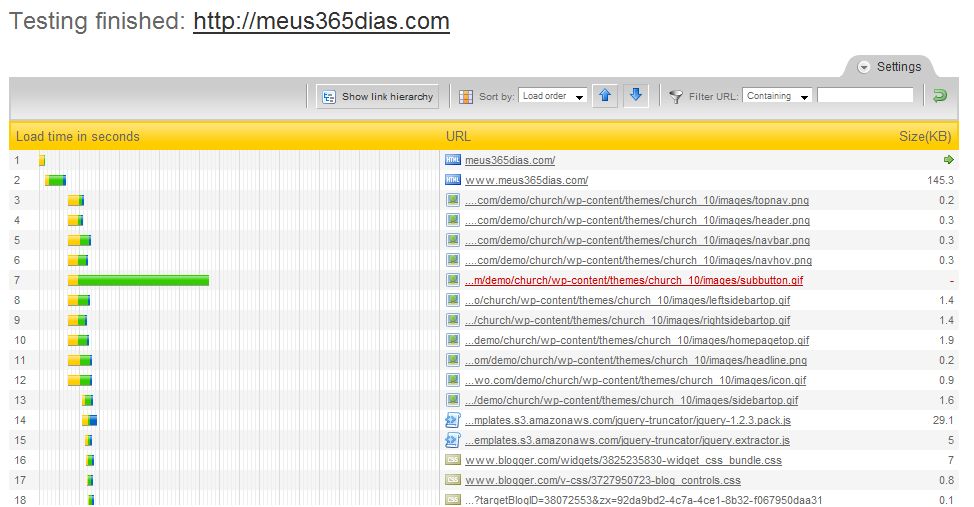Open the jquery.extractor.js URL link
The width and height of the screenshot is (974, 507).
[x=627, y=440]
